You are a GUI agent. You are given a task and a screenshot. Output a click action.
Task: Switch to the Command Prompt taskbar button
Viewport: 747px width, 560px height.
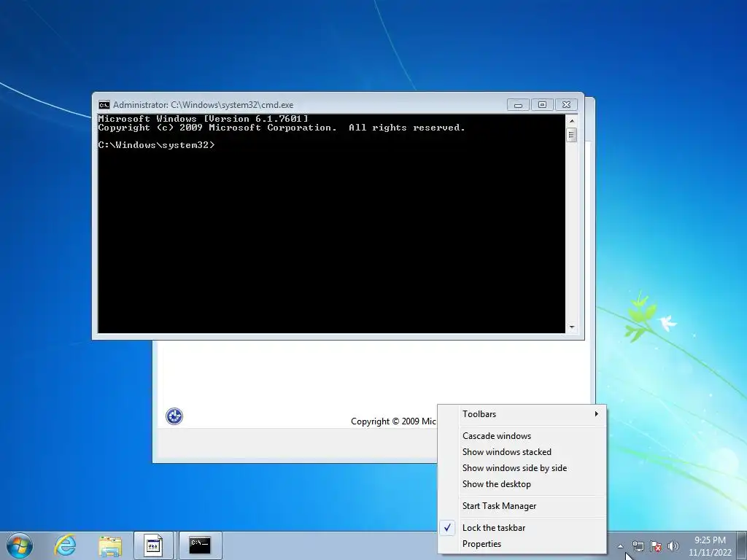point(200,545)
